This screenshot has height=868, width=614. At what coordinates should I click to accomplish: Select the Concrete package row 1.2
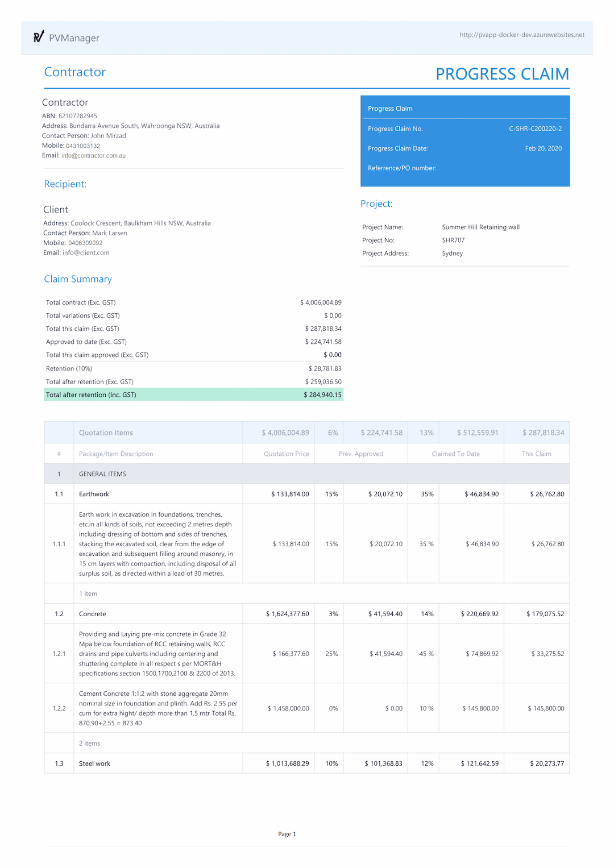(307, 614)
